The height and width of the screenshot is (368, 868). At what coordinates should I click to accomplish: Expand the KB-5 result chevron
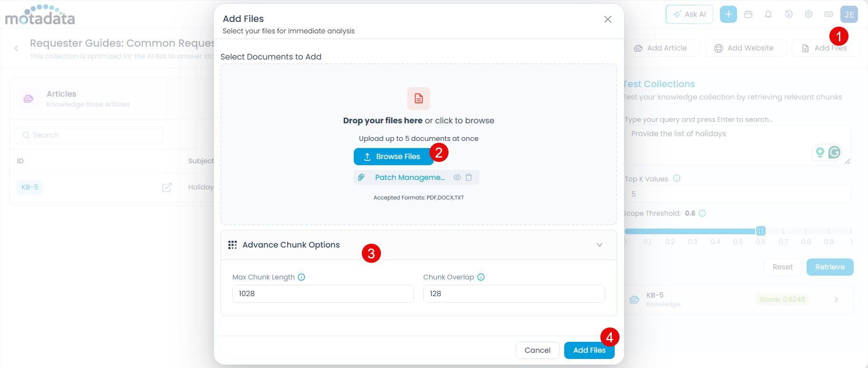(x=836, y=299)
